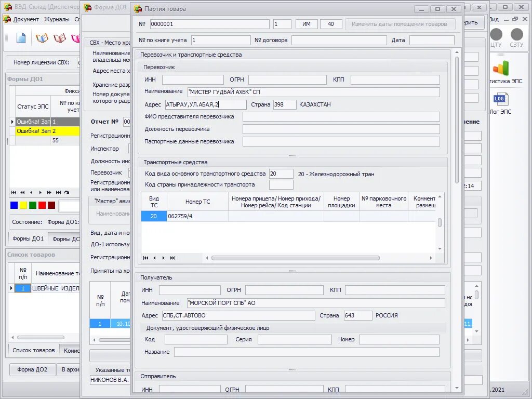Switch to the Формы ДО1 tab
Screen dimensions: 532x399
[x=28, y=238]
